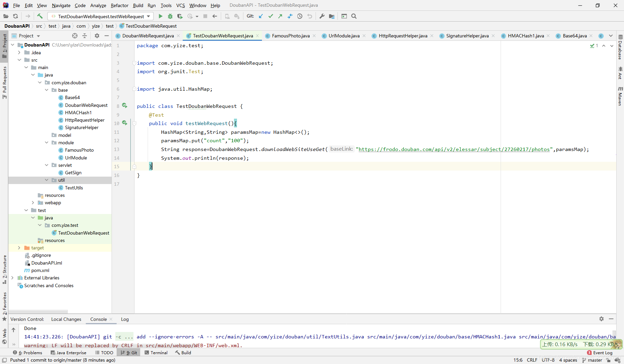
Task: Collapse the base package
Action: 47,90
